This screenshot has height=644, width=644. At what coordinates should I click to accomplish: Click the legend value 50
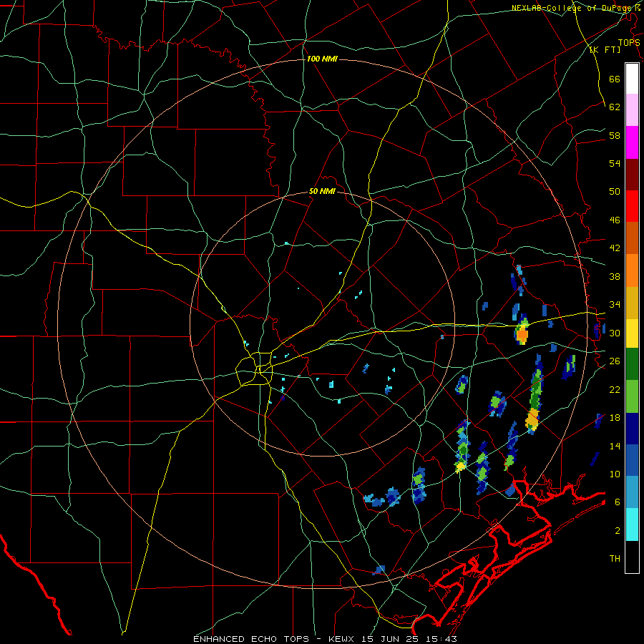615,192
